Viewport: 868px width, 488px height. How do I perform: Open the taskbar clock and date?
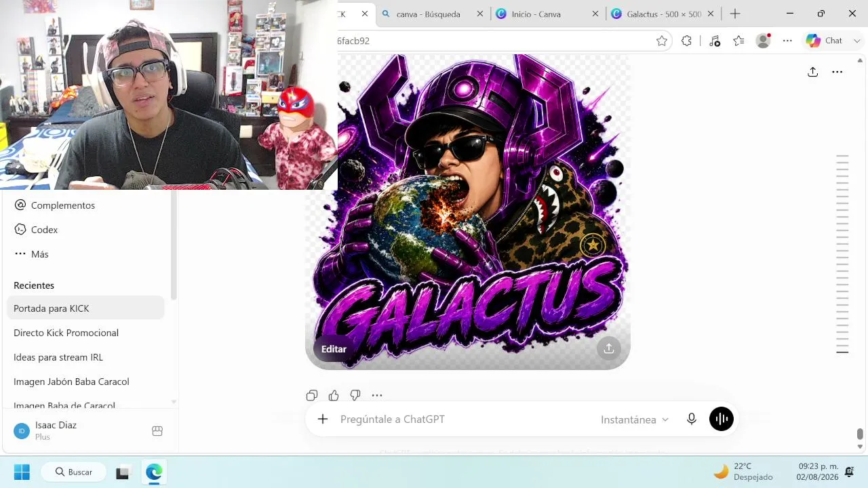(x=818, y=472)
